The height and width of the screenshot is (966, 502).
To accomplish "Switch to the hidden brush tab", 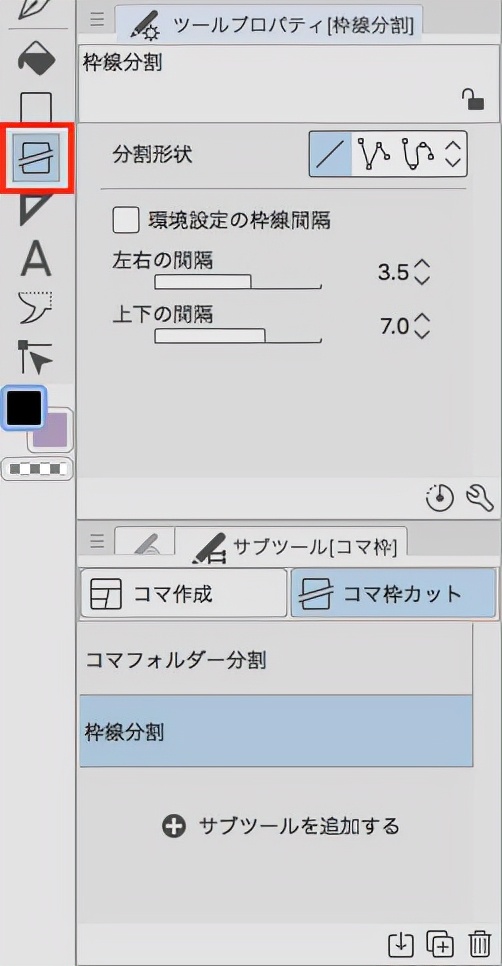I will click(144, 542).
